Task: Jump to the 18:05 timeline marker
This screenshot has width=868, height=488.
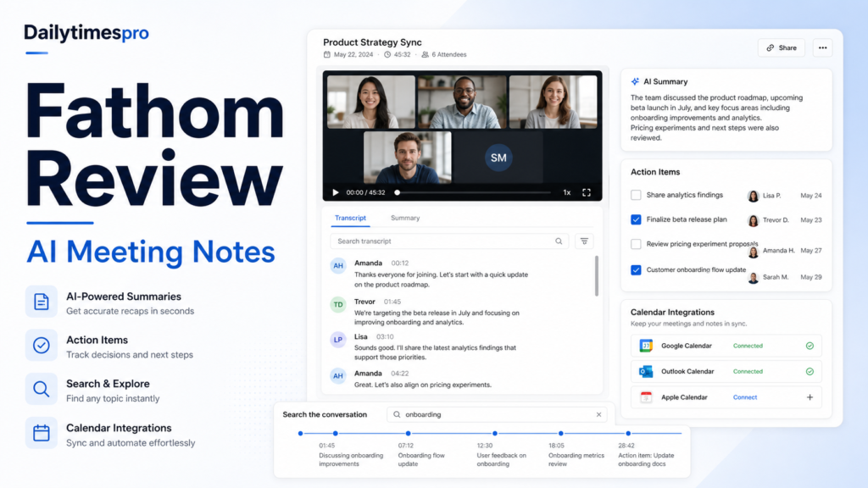Action: pyautogui.click(x=561, y=433)
